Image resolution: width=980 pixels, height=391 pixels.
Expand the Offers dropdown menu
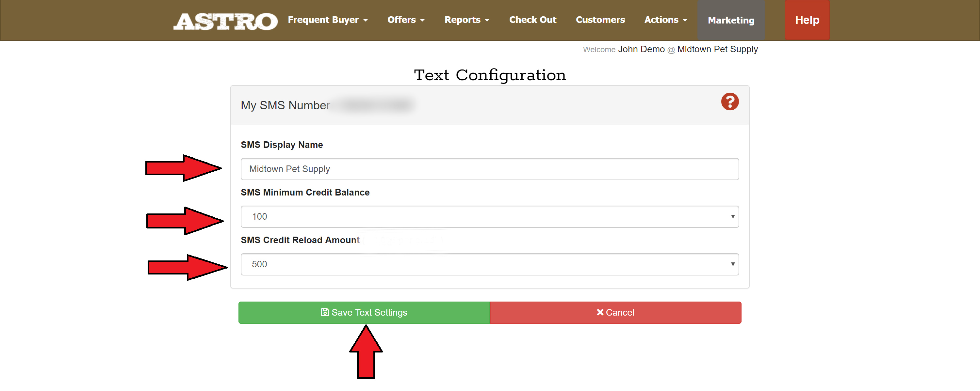405,20
